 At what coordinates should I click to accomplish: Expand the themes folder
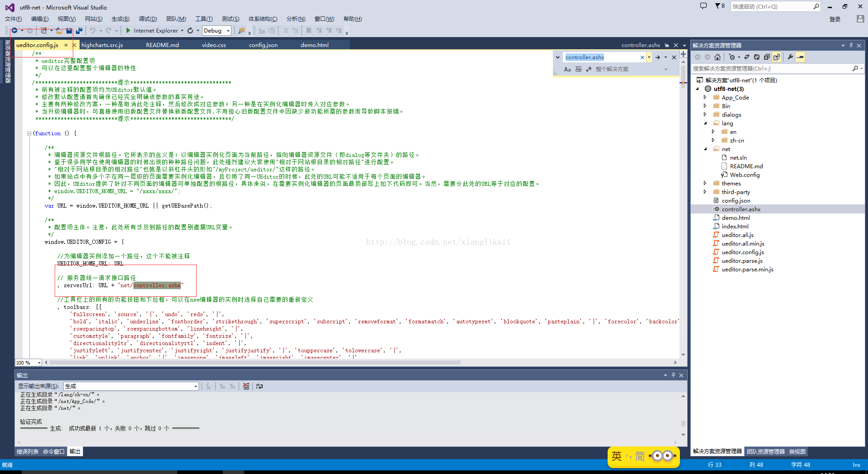pyautogui.click(x=705, y=183)
